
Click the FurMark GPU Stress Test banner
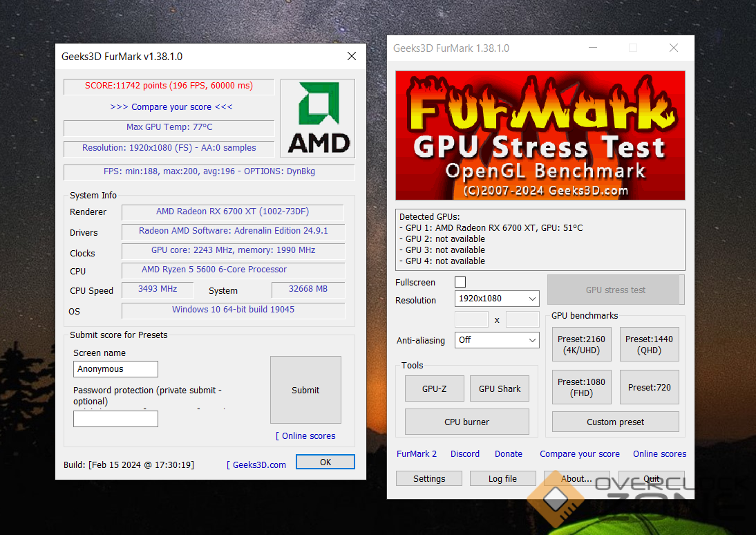(x=540, y=135)
